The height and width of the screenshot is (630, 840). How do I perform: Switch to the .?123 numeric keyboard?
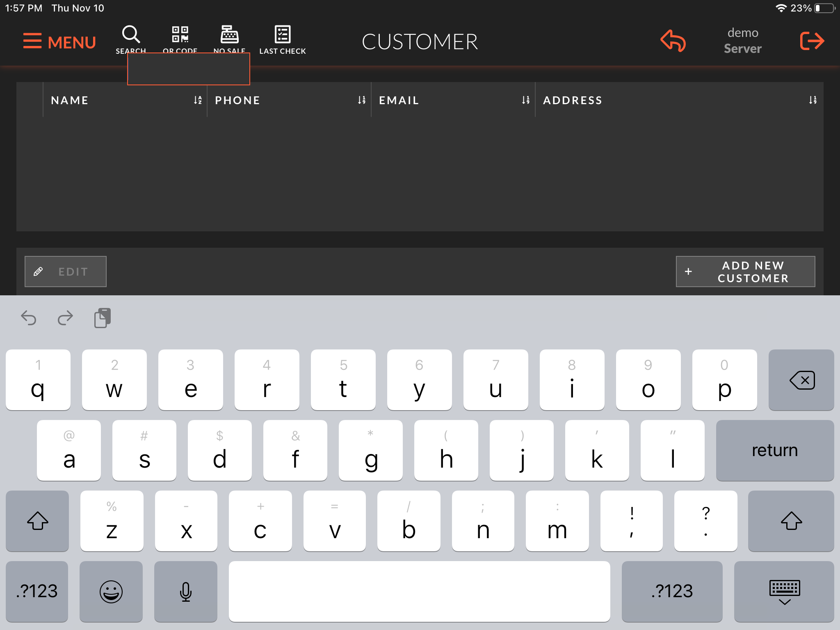[x=37, y=591]
